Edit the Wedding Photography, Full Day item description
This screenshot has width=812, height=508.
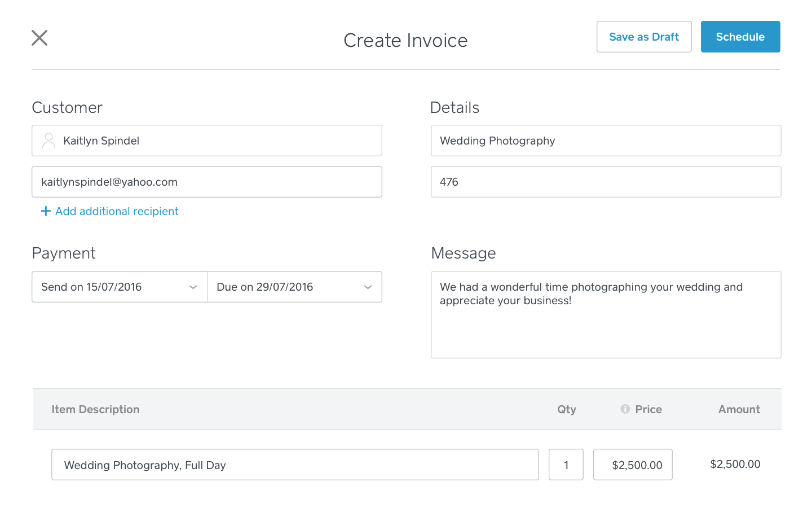pyautogui.click(x=294, y=465)
